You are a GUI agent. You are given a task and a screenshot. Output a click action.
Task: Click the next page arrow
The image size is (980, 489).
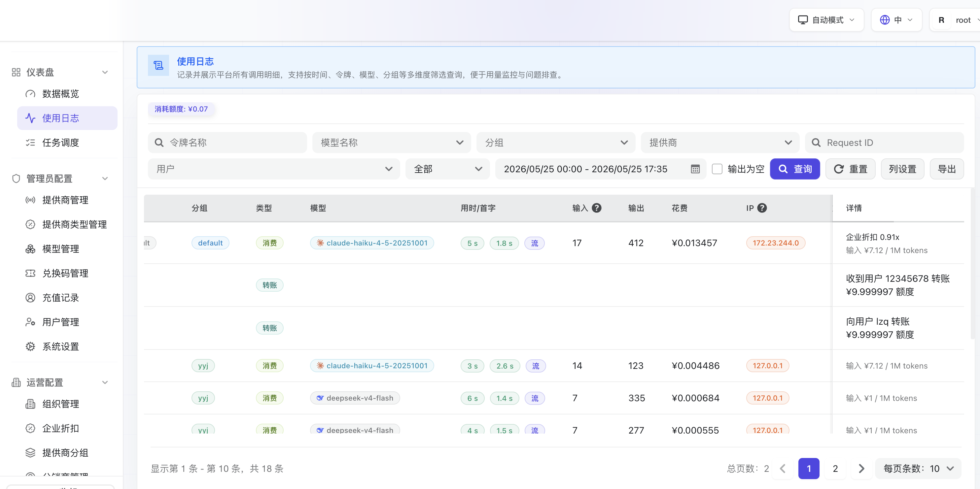861,469
